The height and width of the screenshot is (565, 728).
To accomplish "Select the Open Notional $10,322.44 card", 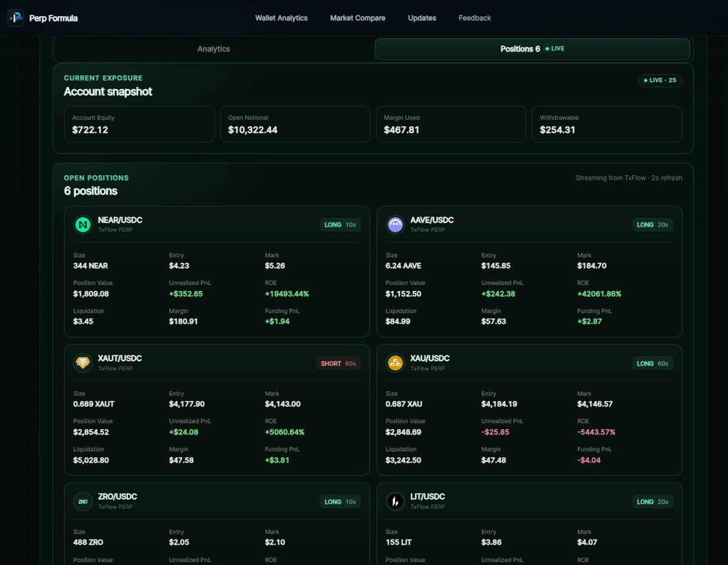I will [295, 124].
